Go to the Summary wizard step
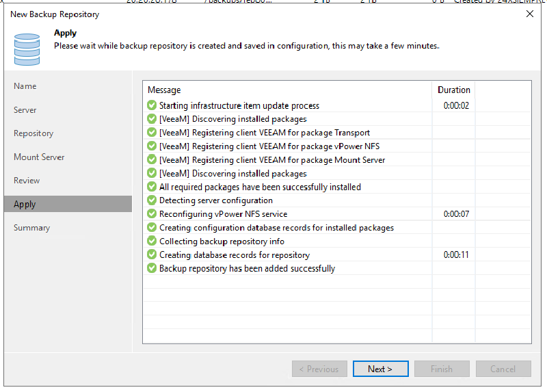Viewport: 547px width, 392px height. click(31, 228)
